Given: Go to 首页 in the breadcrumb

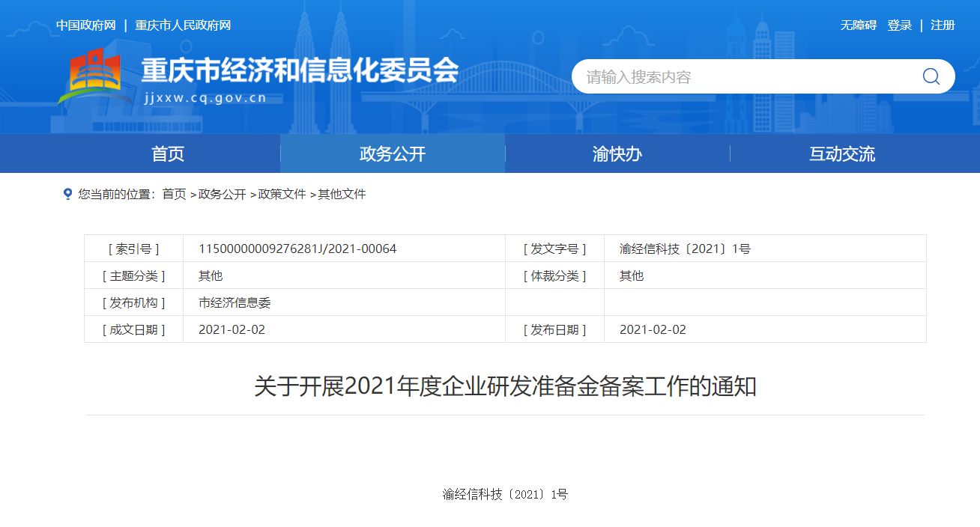Looking at the screenshot, I should pos(174,195).
